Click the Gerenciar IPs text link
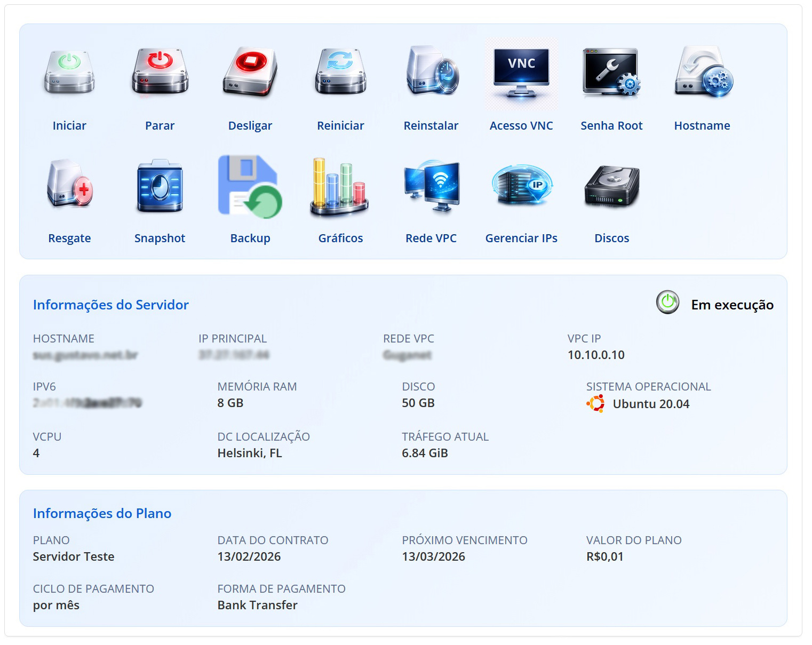This screenshot has height=645, width=812. pyautogui.click(x=521, y=238)
